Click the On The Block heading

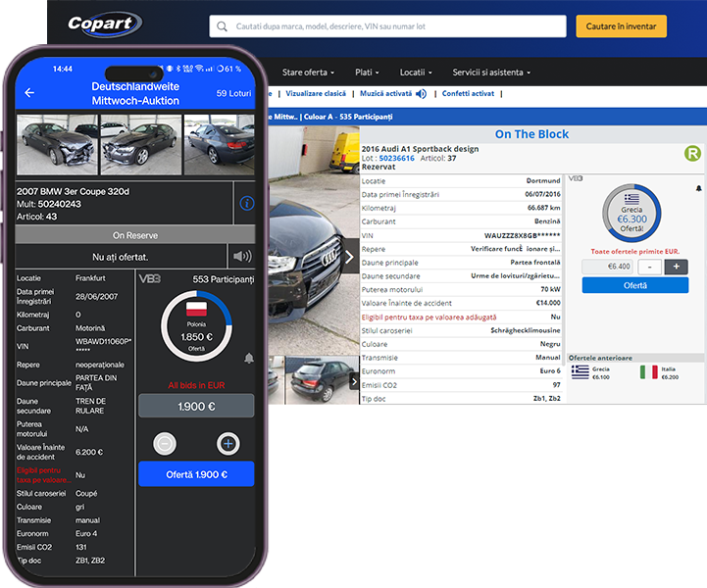tap(531, 134)
